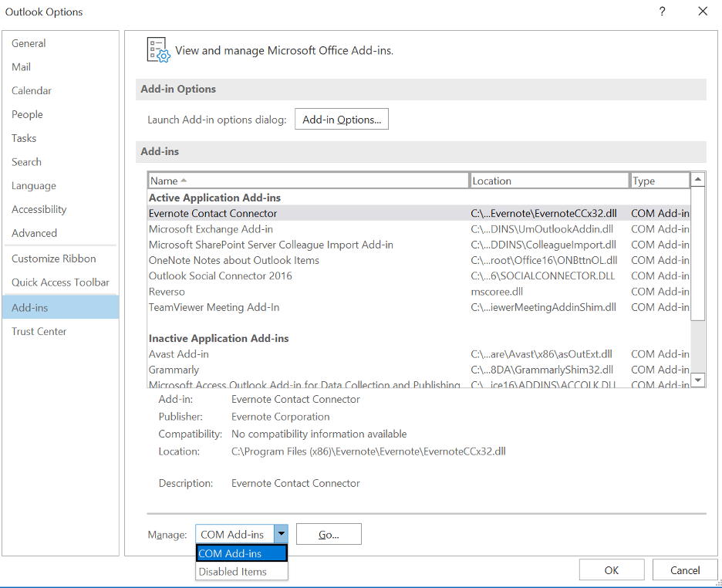Click the full EvernoteCCx32.dll location path
This screenshot has width=722, height=588.
click(x=369, y=451)
